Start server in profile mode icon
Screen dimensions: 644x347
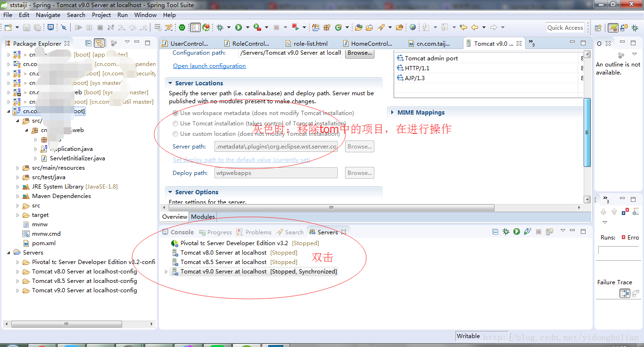(x=528, y=231)
